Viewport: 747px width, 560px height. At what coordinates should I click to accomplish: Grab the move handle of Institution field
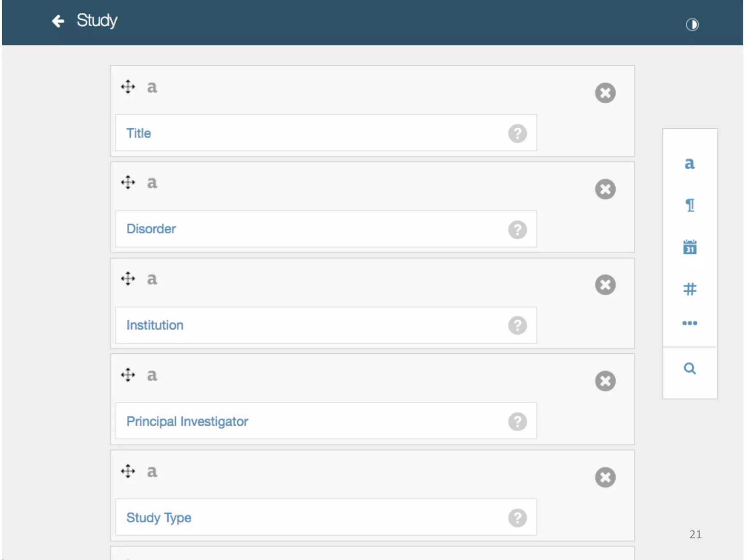point(128,279)
